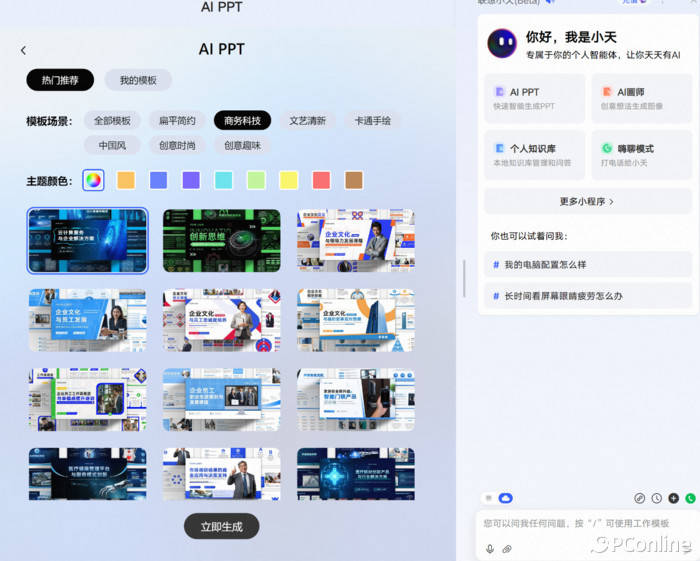
Task: Open the 个人知识库 mini program card
Action: pyautogui.click(x=534, y=155)
